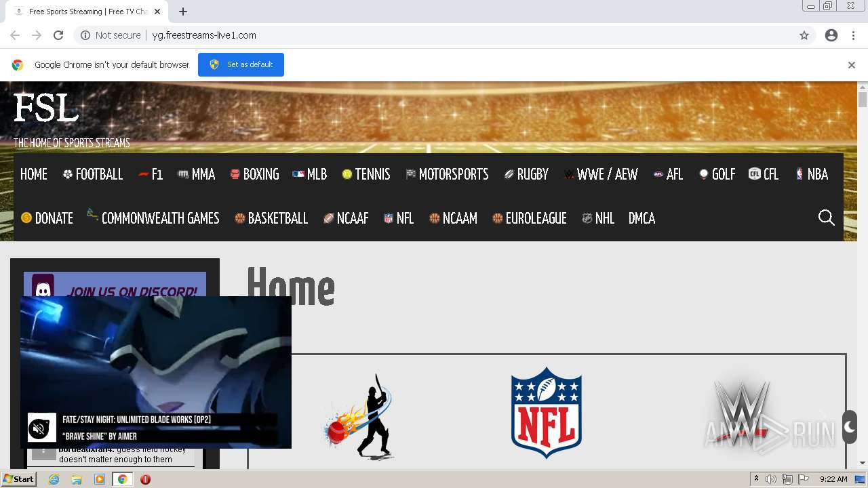Go to the RUGBY section
The image size is (868, 488).
point(526,174)
